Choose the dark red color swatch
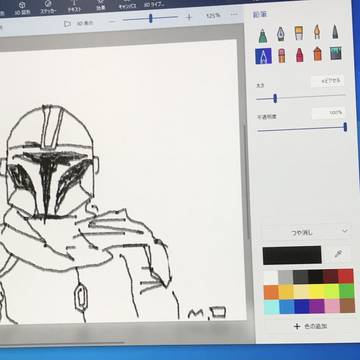Screen dimensions: 360x360 (x=331, y=276)
